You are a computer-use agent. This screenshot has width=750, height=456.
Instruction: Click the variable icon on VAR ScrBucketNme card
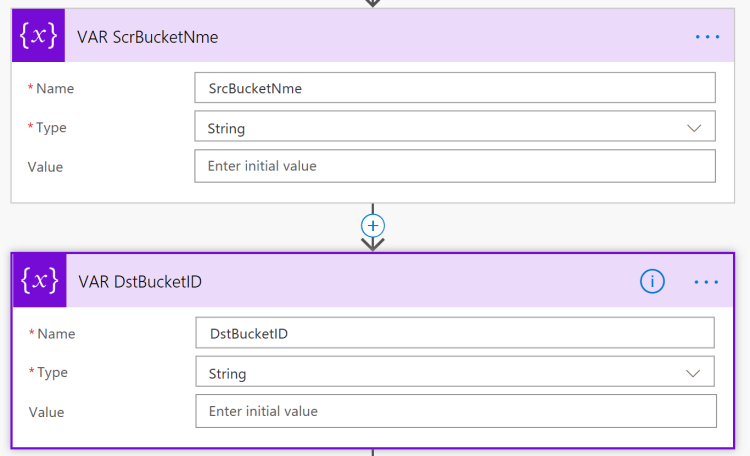tap(36, 37)
